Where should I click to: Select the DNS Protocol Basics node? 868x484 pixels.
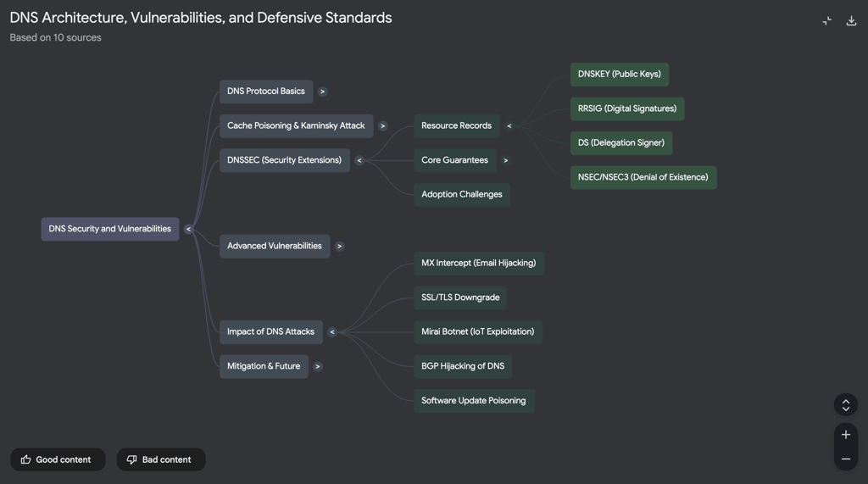pos(266,92)
